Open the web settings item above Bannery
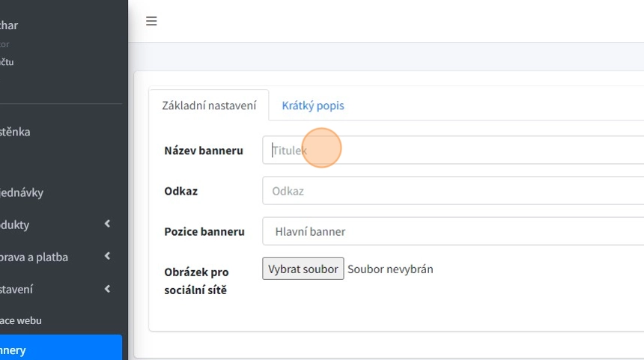The height and width of the screenshot is (360, 644). (21, 320)
